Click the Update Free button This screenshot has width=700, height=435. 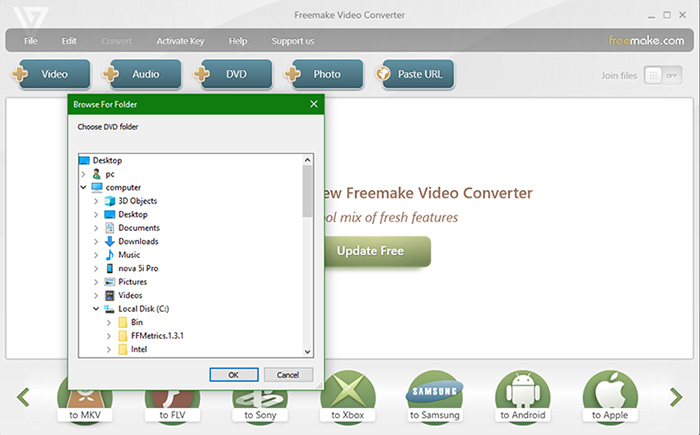coord(377,251)
